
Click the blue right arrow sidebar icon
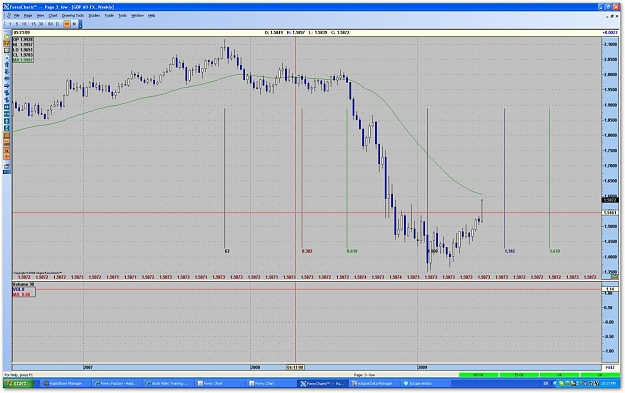(x=6, y=86)
